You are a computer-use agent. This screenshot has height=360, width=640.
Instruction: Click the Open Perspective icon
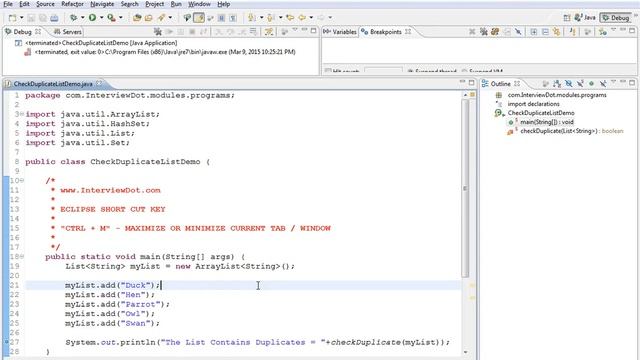pyautogui.click(x=567, y=18)
